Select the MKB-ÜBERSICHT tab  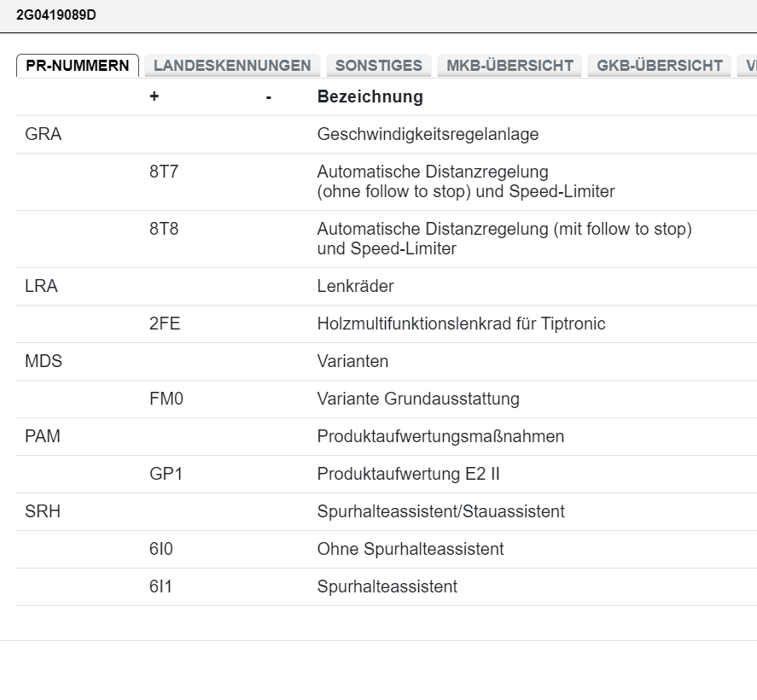[510, 66]
